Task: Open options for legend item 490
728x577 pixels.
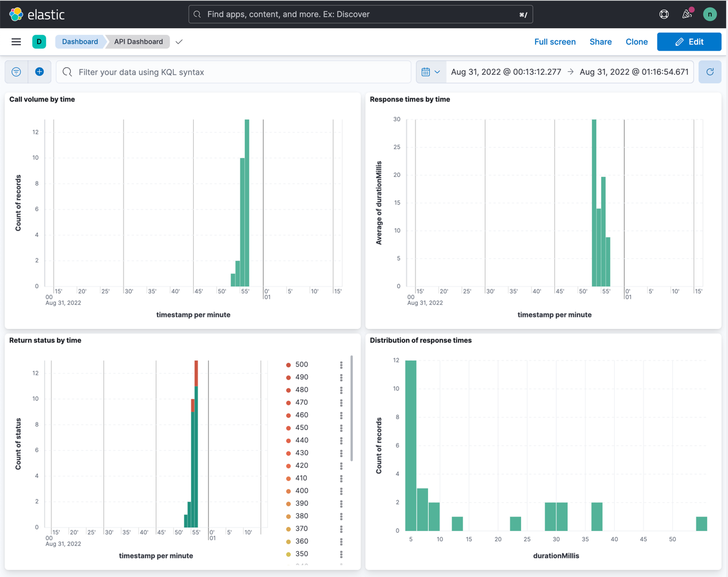Action: (x=341, y=377)
